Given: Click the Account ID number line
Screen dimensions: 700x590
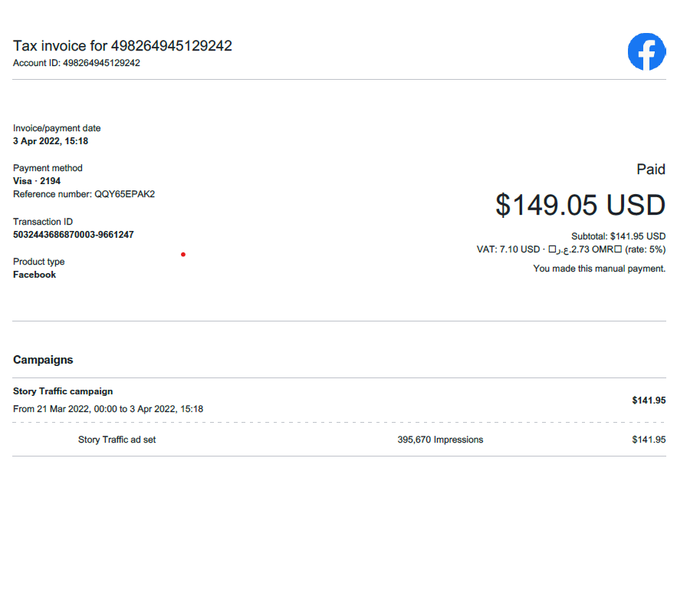Looking at the screenshot, I should pyautogui.click(x=77, y=63).
